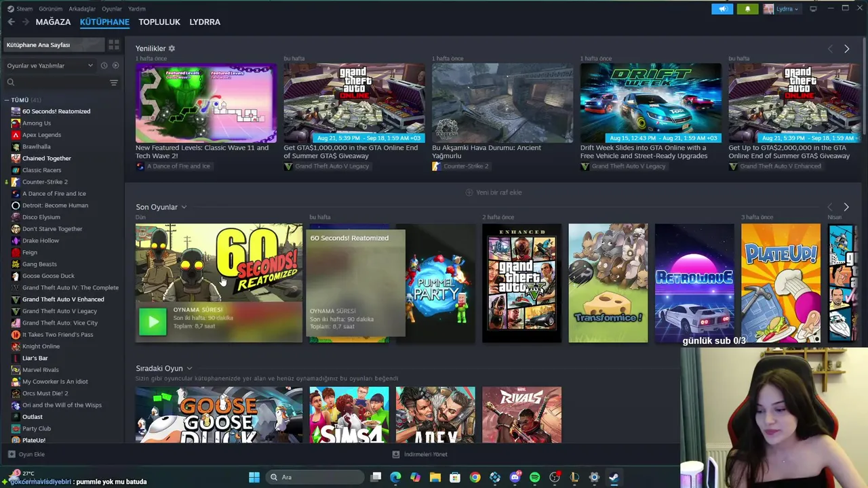This screenshot has width=868, height=488.
Task: Open Spotify from taskbar
Action: pyautogui.click(x=534, y=477)
